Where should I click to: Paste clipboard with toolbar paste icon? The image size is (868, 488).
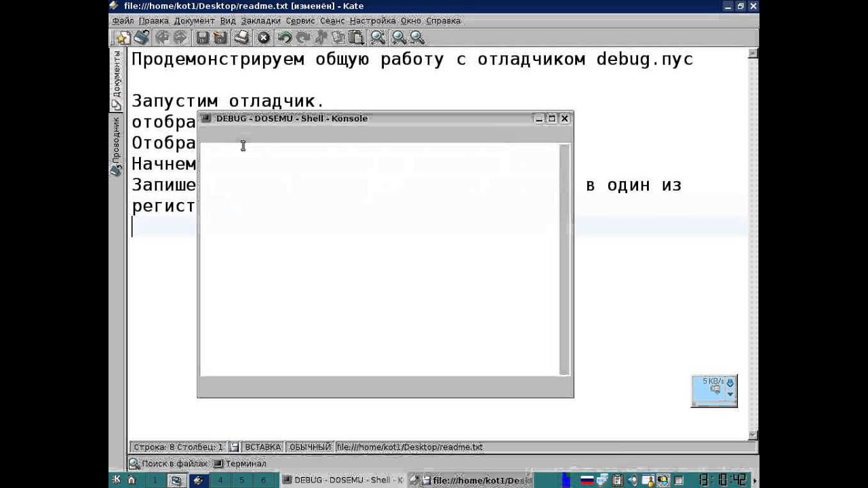pos(356,38)
